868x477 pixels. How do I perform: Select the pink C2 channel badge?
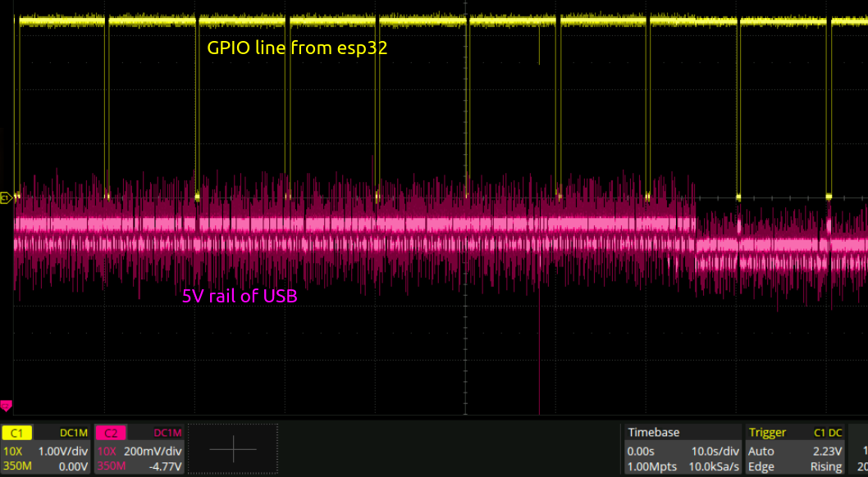tap(112, 433)
